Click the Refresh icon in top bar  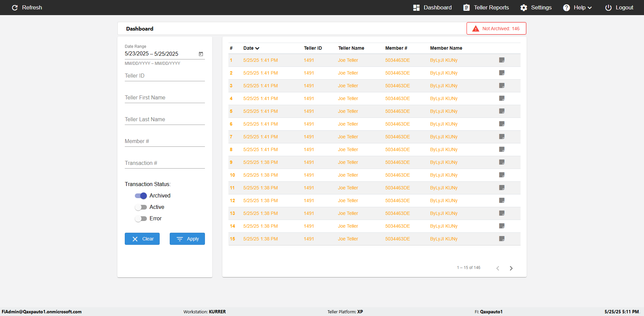15,7
